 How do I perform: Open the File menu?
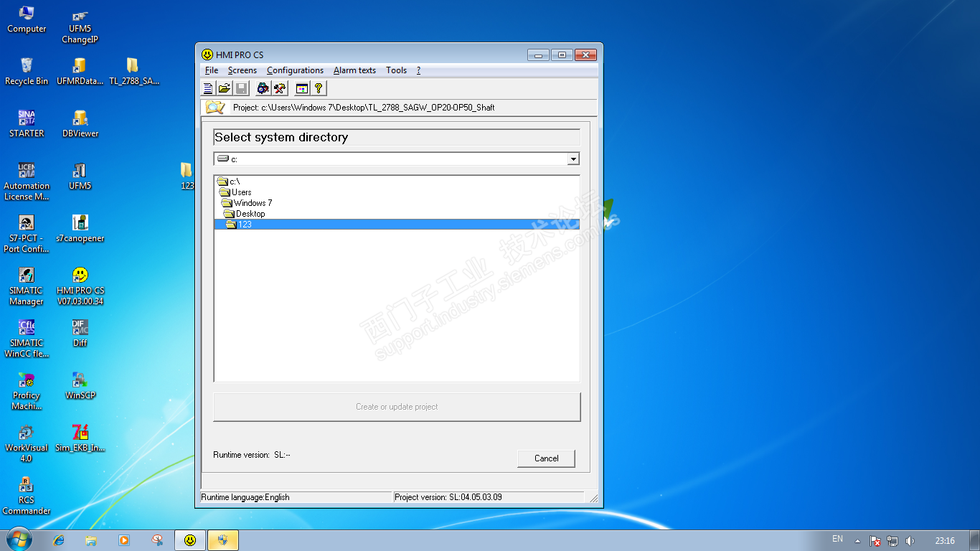(212, 70)
